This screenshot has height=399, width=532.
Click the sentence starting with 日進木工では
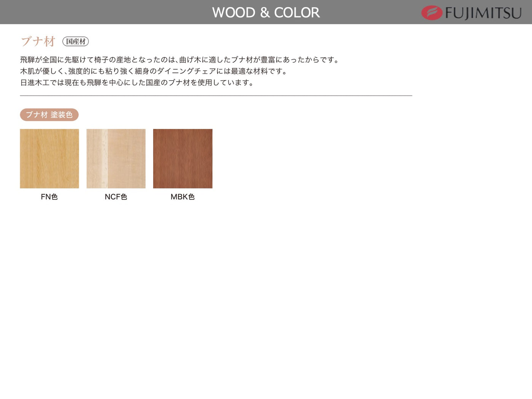(137, 82)
